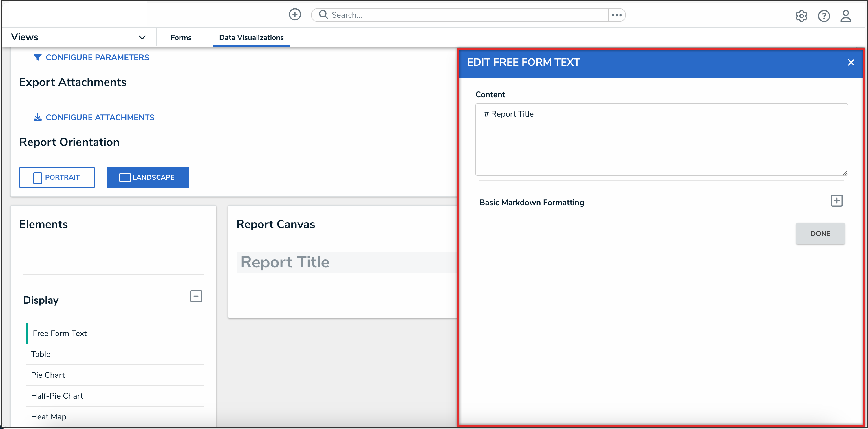Switch to the Forms tab

pos(181,37)
